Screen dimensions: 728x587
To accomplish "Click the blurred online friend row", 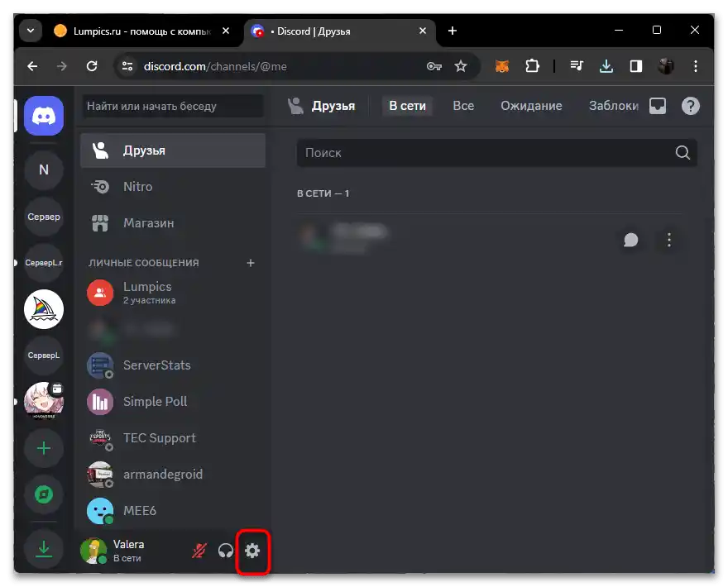I will coord(490,240).
